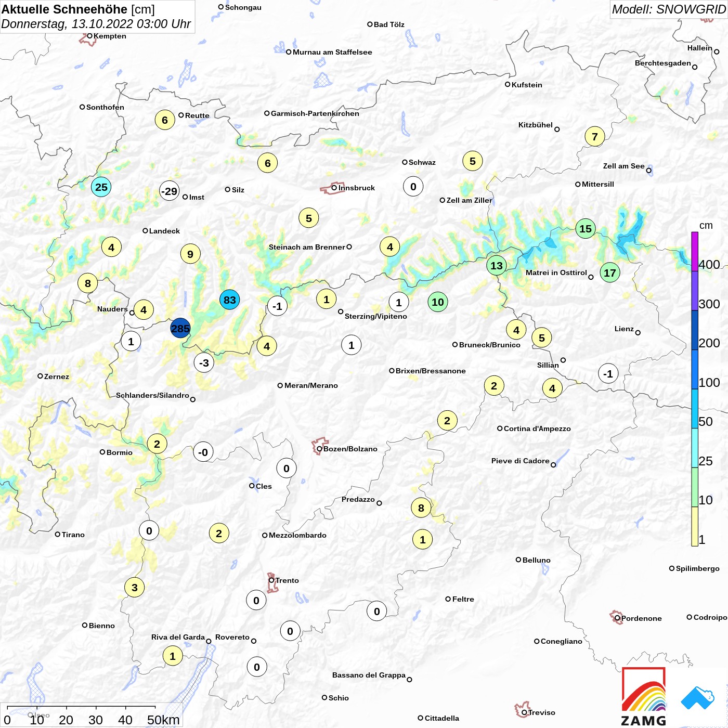Select the -3 station marker

(204, 362)
